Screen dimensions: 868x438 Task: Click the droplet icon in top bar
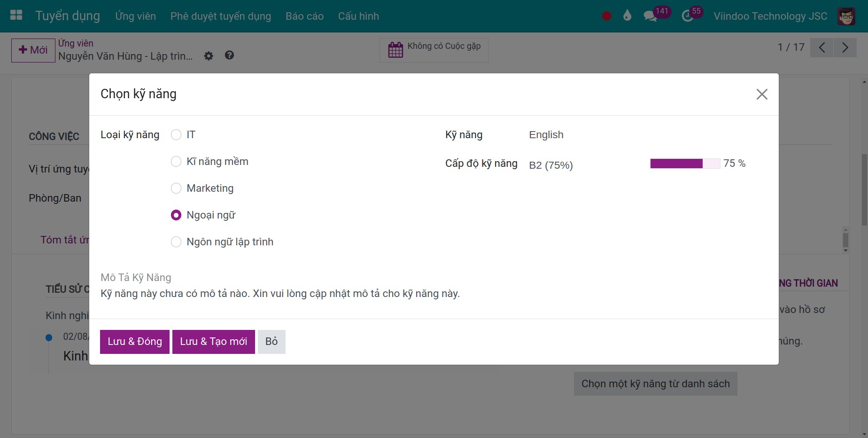click(627, 16)
